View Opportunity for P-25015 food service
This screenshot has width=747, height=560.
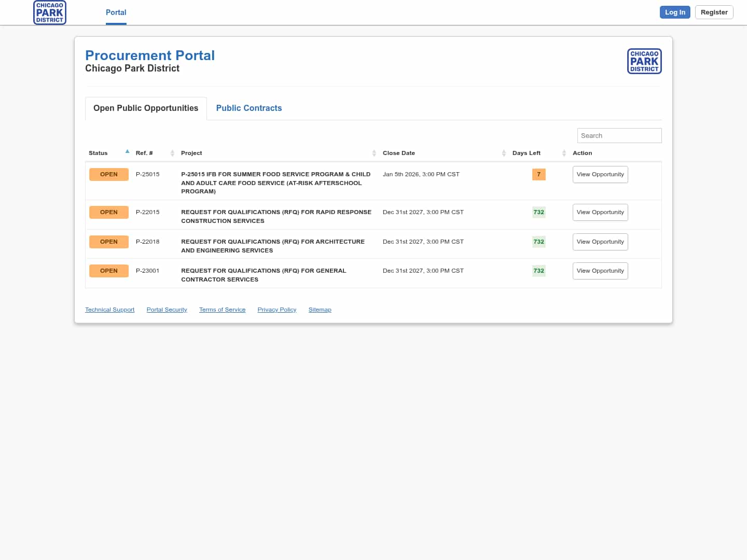click(600, 174)
